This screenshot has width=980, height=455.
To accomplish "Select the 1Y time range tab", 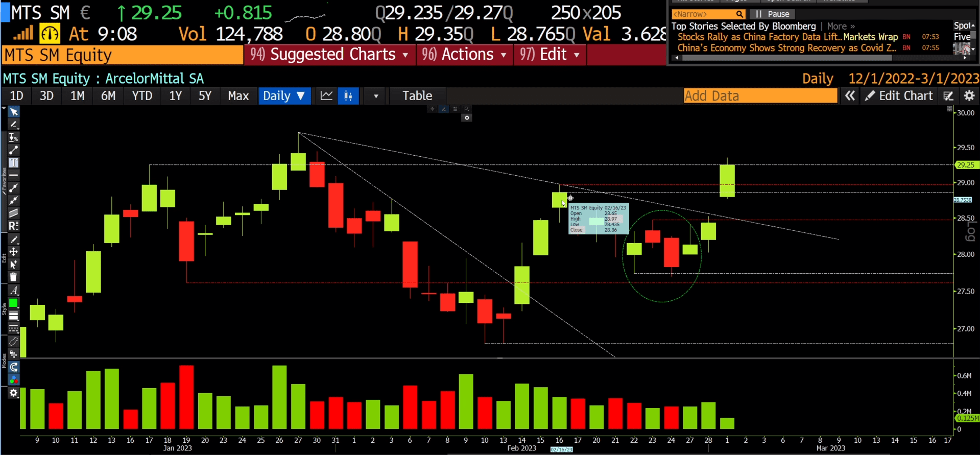I will coord(176,96).
